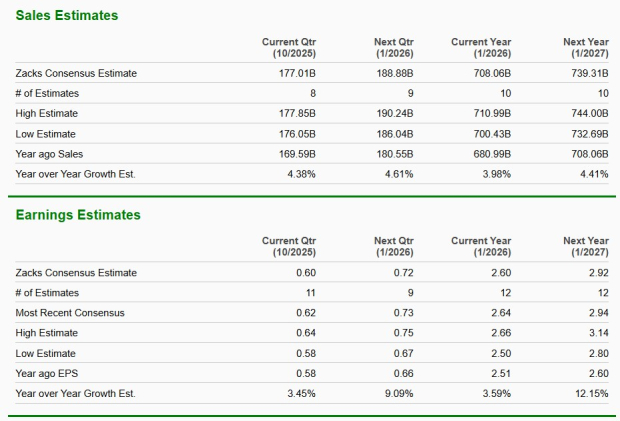
Task: Click the 177.01B consensus sales value
Action: [295, 73]
